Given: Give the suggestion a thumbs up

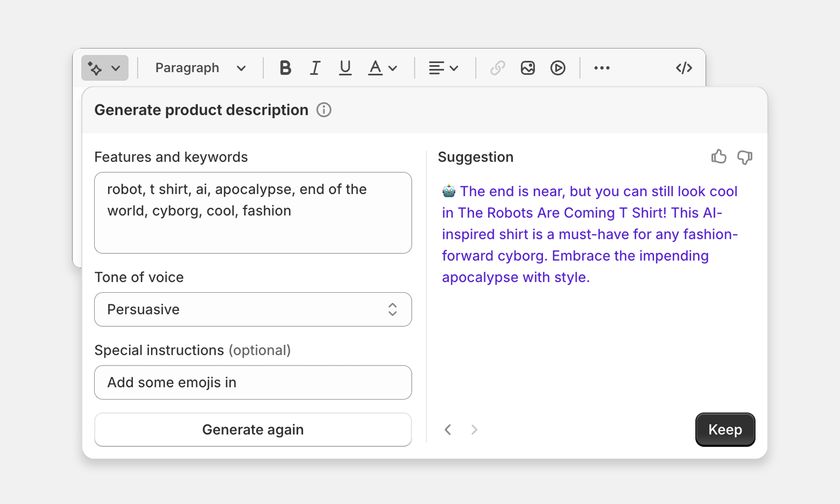Looking at the screenshot, I should coord(719,157).
